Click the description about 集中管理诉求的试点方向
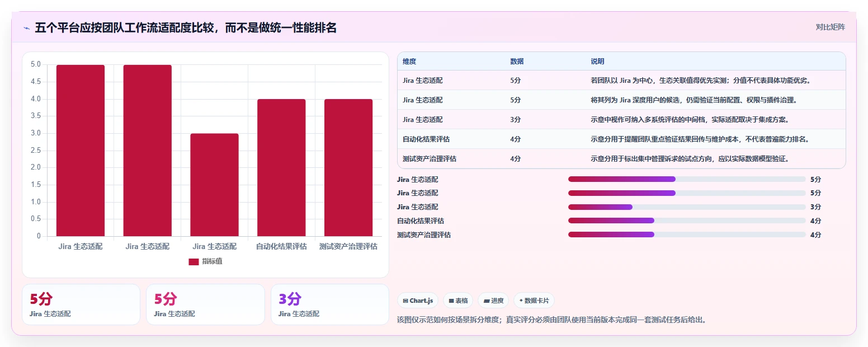868x347 pixels. pos(690,159)
